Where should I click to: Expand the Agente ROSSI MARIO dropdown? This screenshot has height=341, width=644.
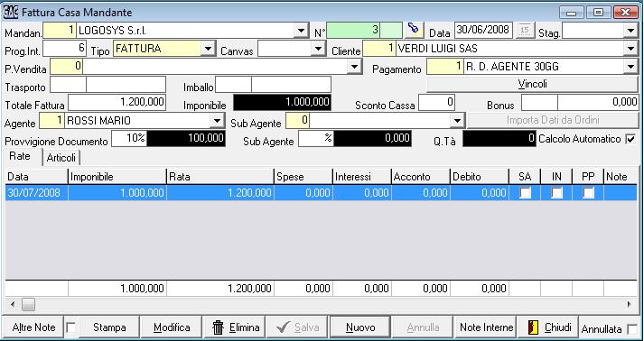217,121
